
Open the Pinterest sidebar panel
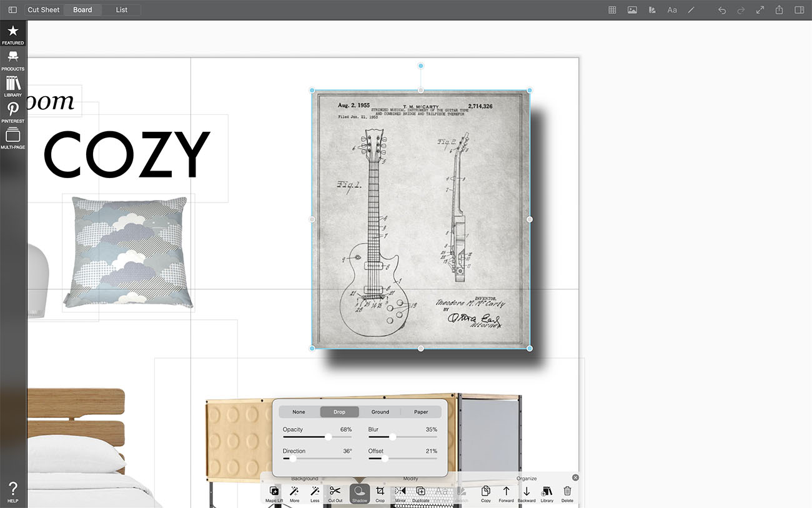(12, 112)
